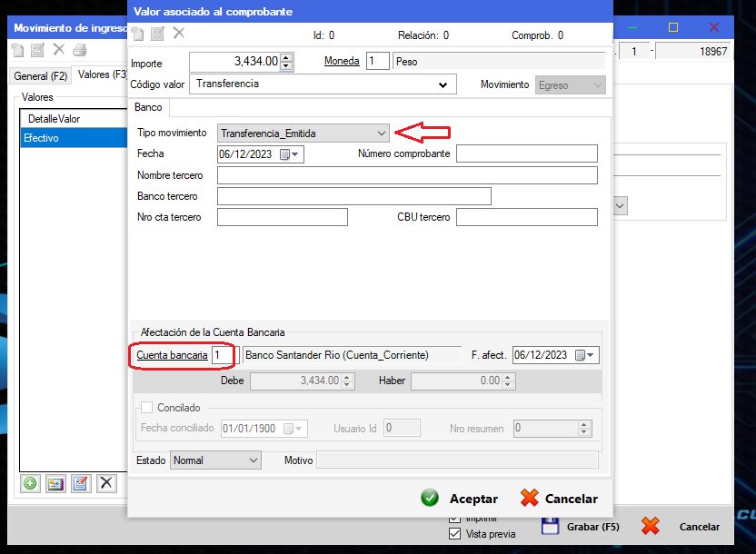Click the new document icon in dialog toolbar
The image size is (756, 554).
click(138, 34)
